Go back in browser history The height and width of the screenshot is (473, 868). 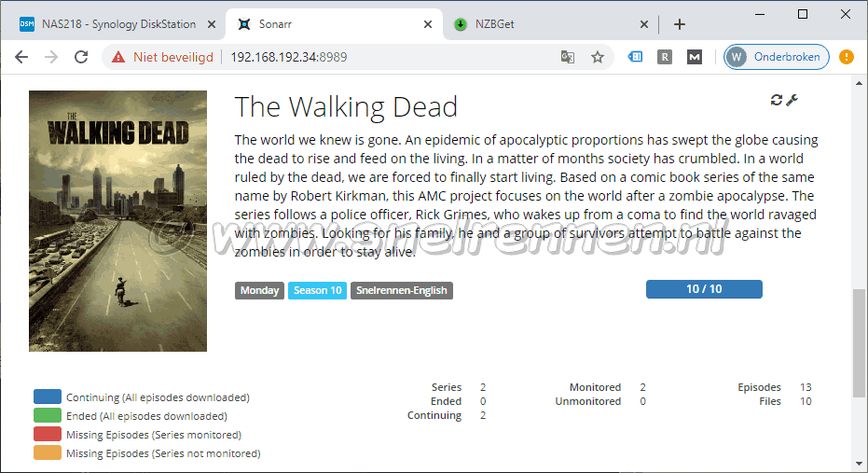(21, 57)
